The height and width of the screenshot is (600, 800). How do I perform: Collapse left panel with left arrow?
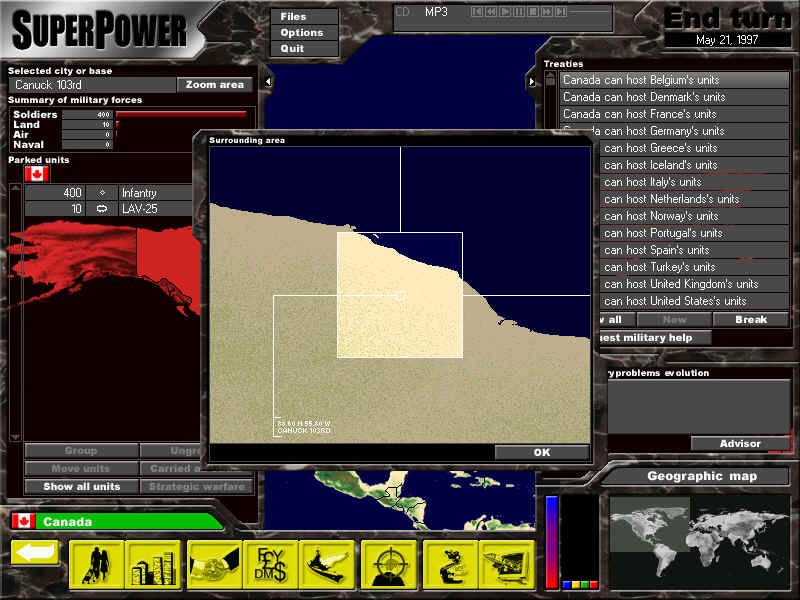point(268,82)
